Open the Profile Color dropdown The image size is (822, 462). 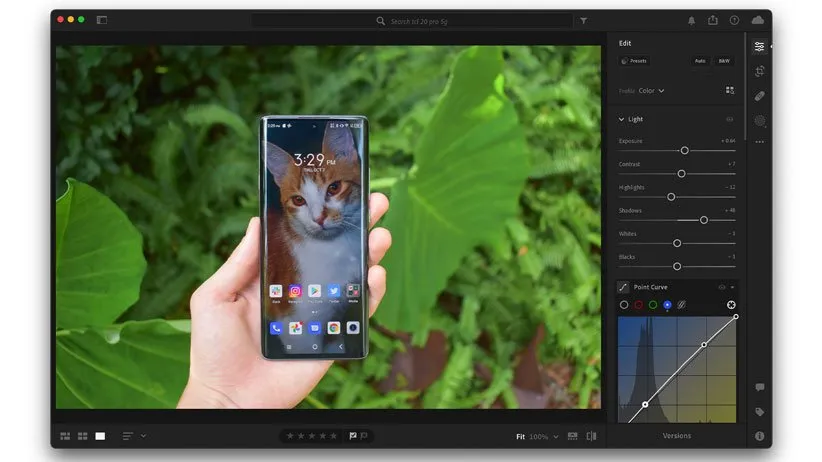652,91
